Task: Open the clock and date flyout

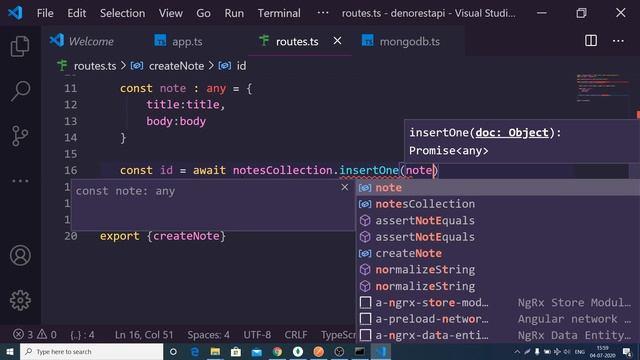Action: (602, 351)
